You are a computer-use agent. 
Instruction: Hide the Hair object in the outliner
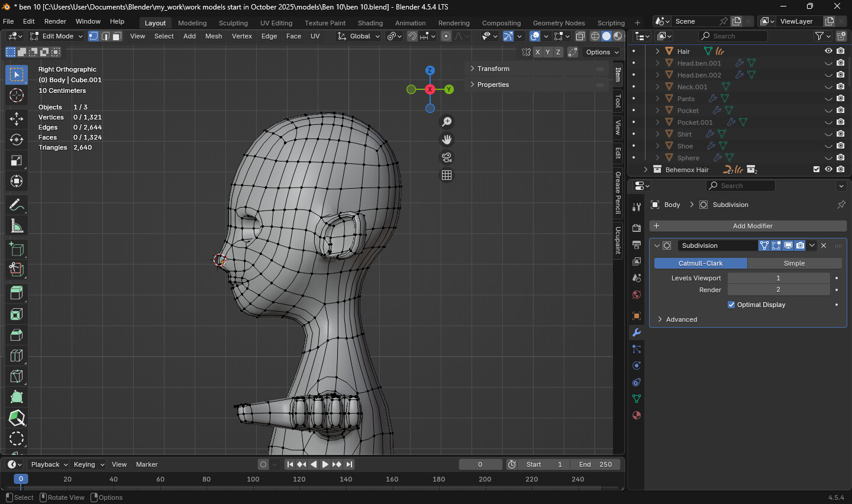coord(828,51)
